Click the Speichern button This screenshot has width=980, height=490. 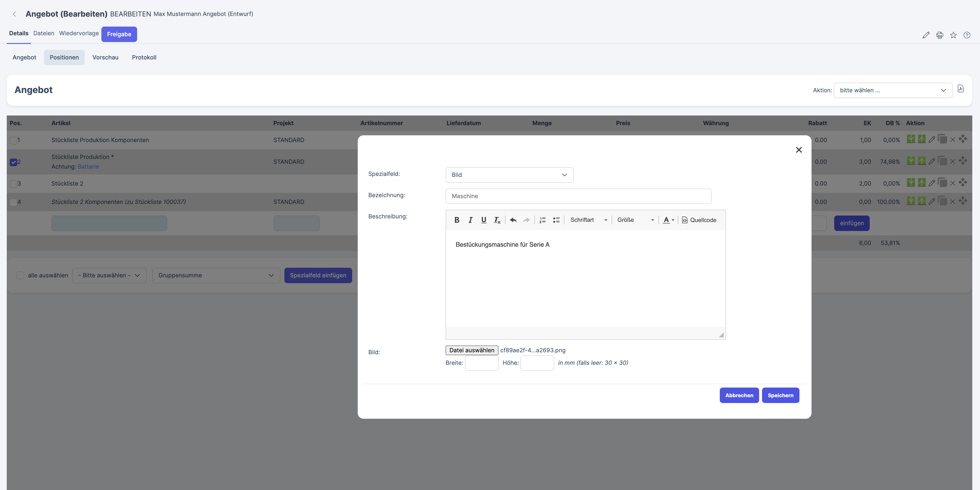(x=780, y=395)
